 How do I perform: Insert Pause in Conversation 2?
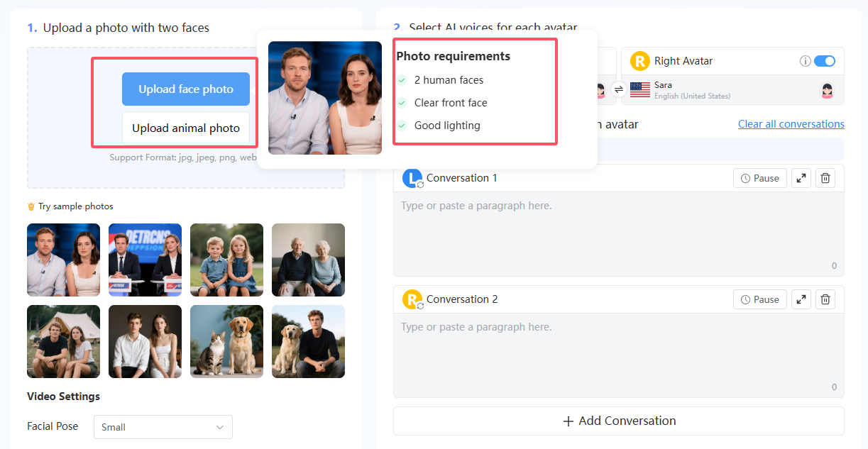click(x=759, y=300)
